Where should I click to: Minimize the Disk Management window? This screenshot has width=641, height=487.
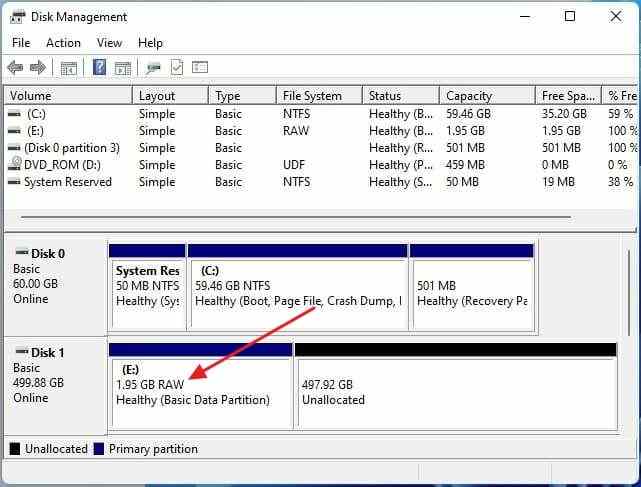tap(525, 16)
